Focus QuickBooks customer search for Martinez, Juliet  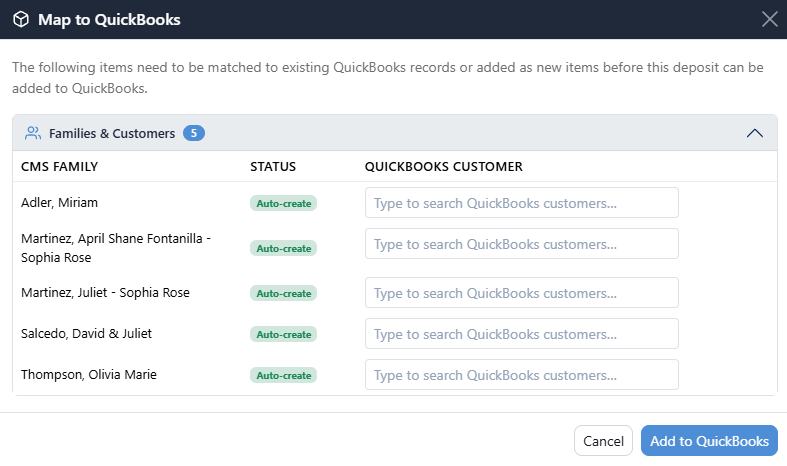pos(521,293)
